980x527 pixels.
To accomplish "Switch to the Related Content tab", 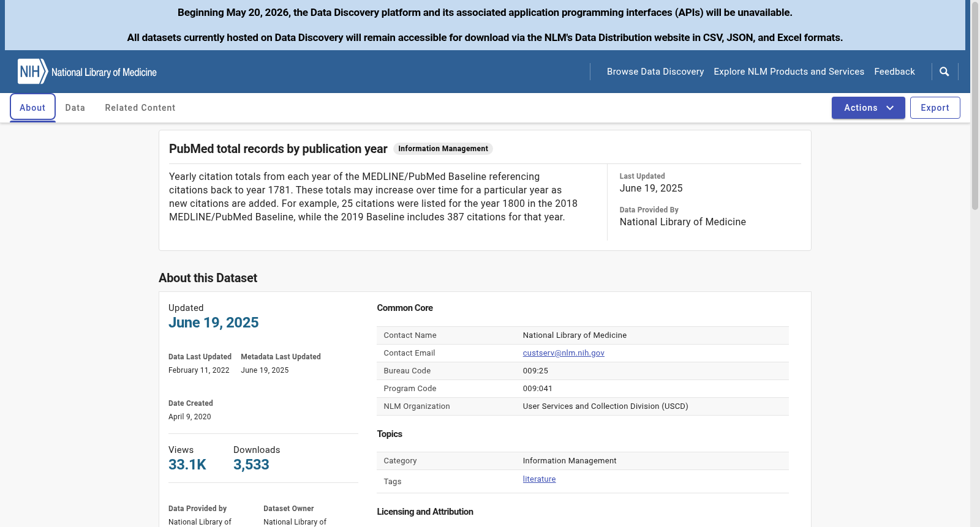I will pyautogui.click(x=140, y=108).
